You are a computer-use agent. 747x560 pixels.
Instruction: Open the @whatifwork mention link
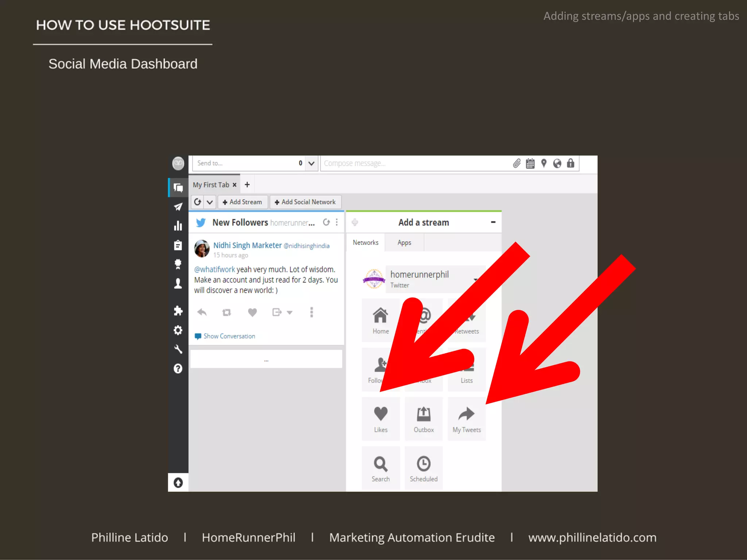click(x=214, y=269)
